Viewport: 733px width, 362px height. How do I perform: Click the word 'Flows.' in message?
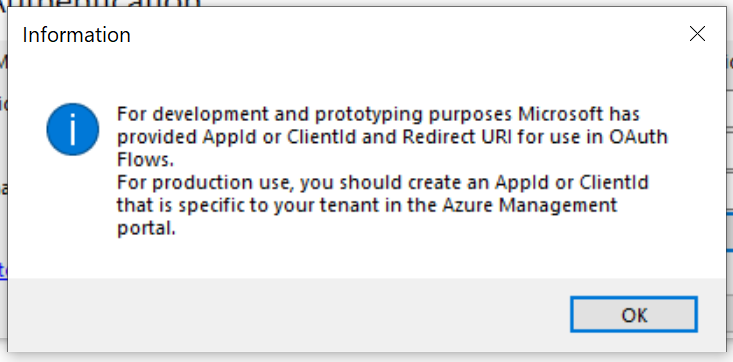(x=145, y=159)
